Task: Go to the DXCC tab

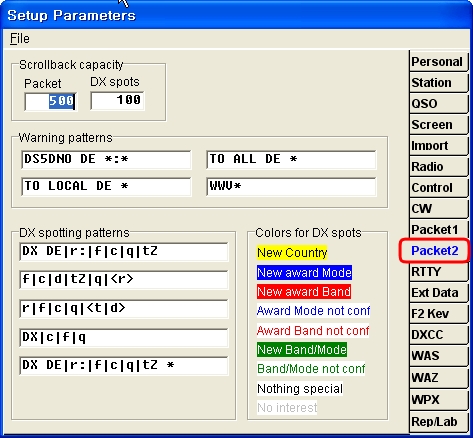Action: tap(438, 335)
